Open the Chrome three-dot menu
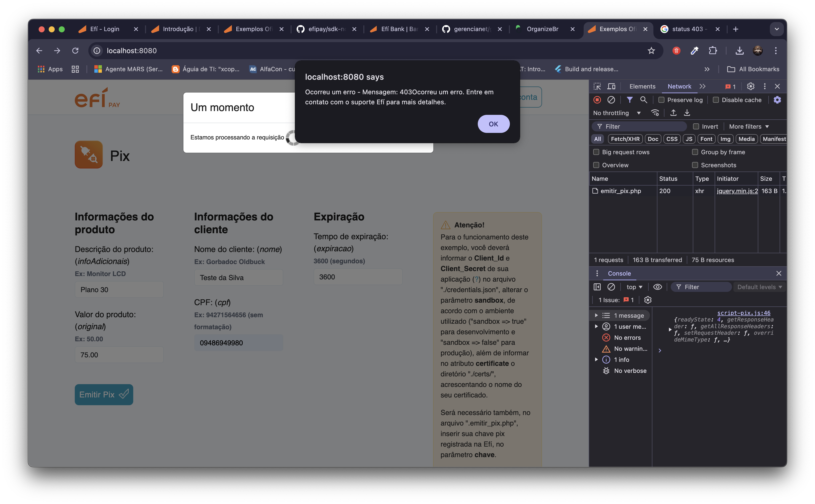 [x=776, y=51]
